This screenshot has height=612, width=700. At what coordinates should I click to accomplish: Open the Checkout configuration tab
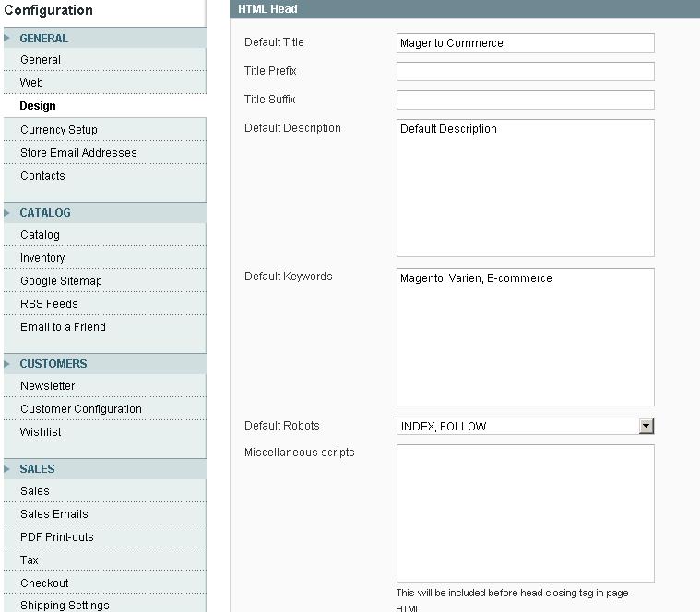(105, 583)
